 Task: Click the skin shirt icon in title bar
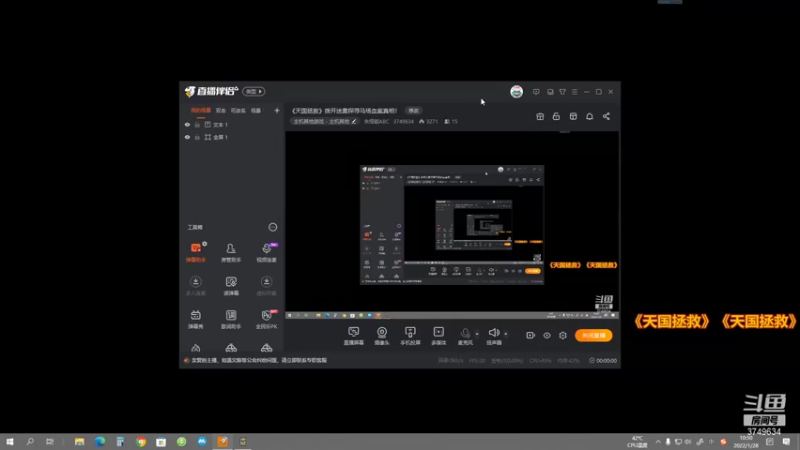tap(562, 92)
